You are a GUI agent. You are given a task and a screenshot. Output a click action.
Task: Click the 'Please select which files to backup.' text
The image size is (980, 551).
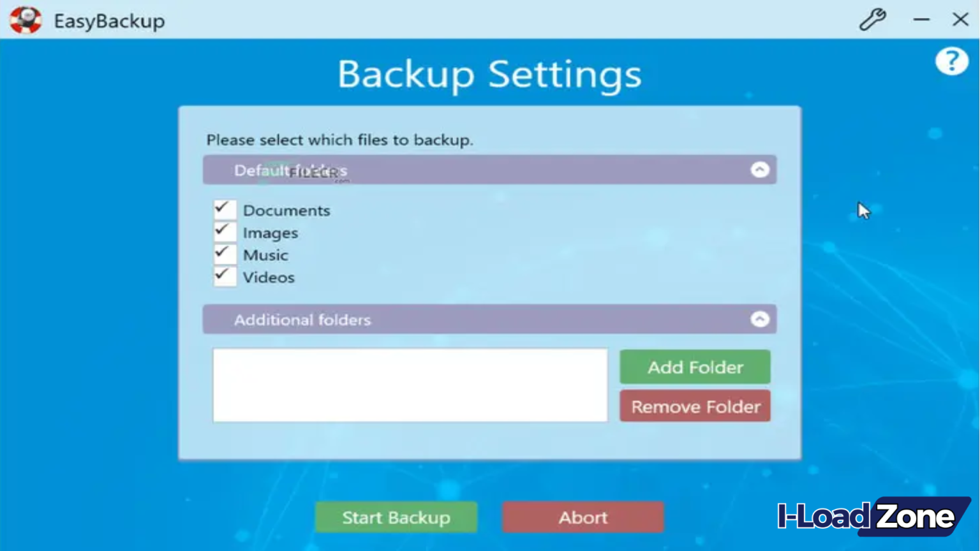339,140
